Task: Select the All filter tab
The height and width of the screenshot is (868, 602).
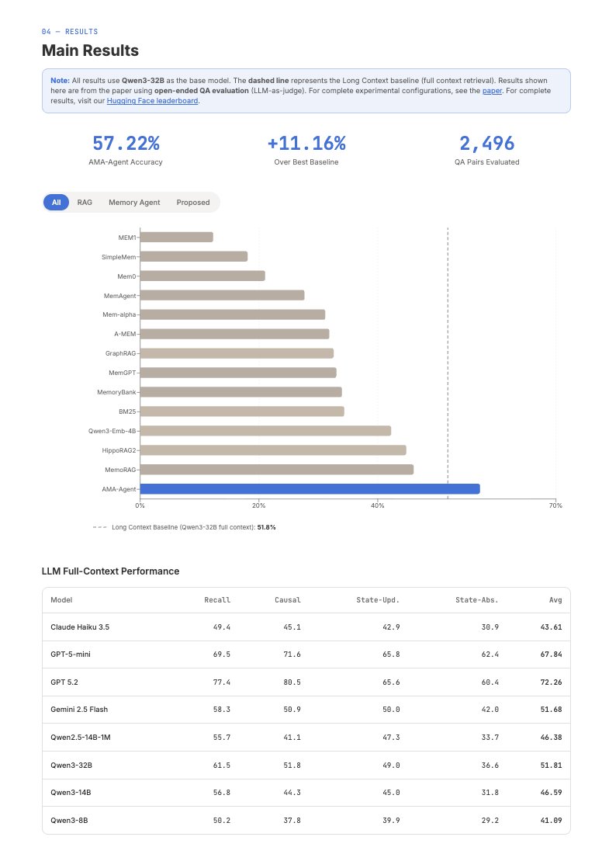Action: click(56, 203)
